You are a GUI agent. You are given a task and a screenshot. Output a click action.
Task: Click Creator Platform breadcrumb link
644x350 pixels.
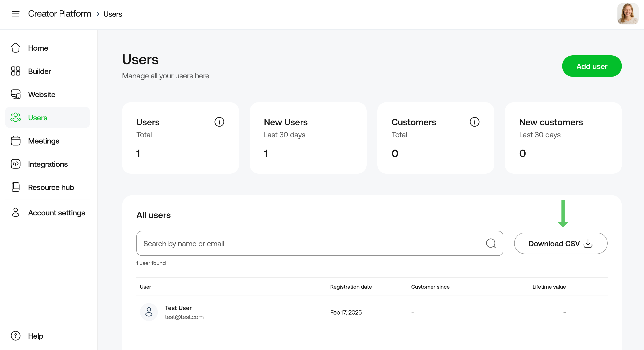59,14
